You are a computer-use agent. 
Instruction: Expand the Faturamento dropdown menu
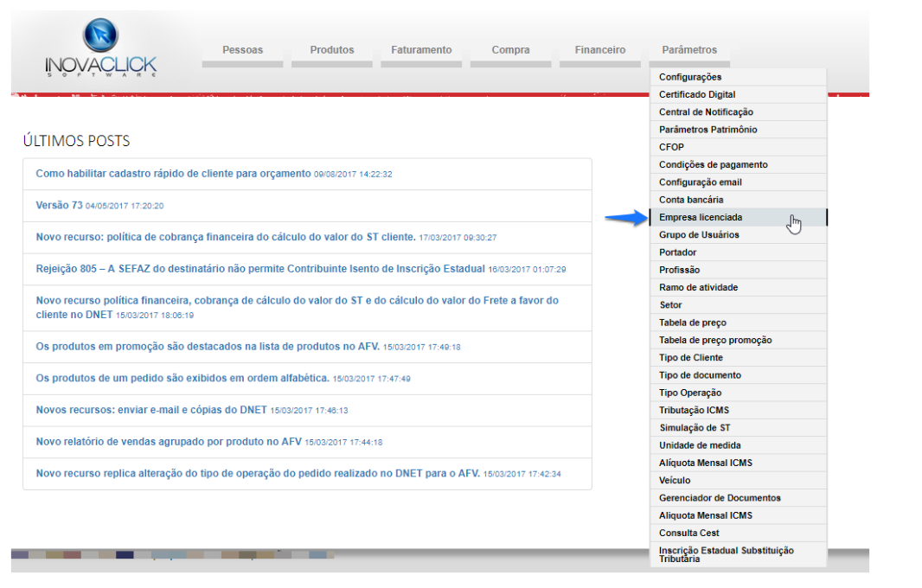421,50
